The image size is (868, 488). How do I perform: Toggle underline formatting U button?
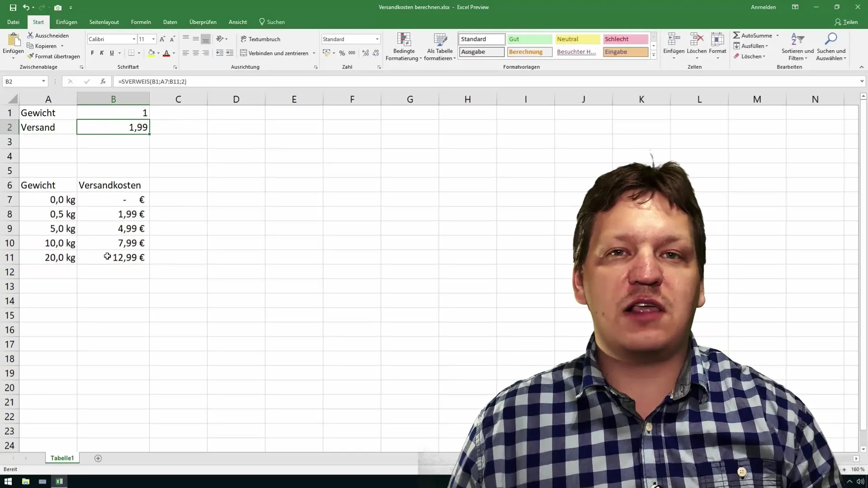pyautogui.click(x=112, y=53)
